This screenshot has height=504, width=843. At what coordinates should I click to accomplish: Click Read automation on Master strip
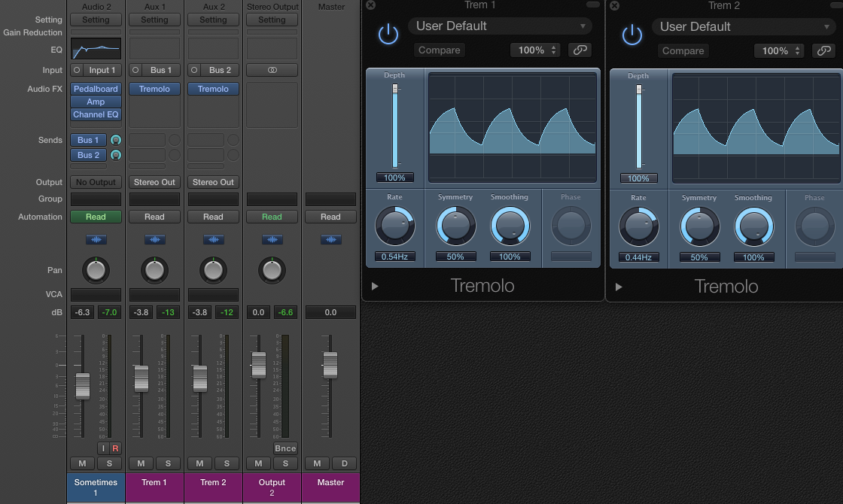(330, 217)
